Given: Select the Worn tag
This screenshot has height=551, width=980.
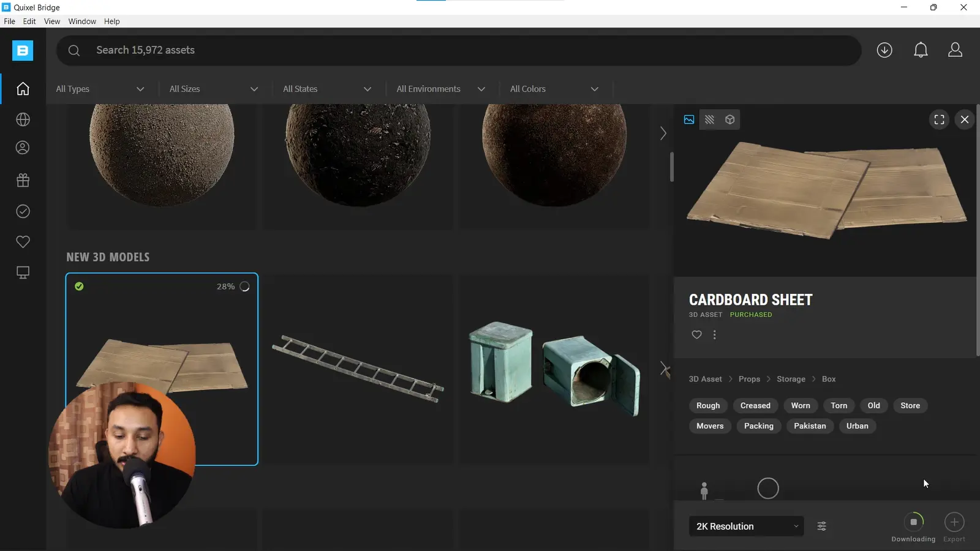Looking at the screenshot, I should [x=801, y=405].
